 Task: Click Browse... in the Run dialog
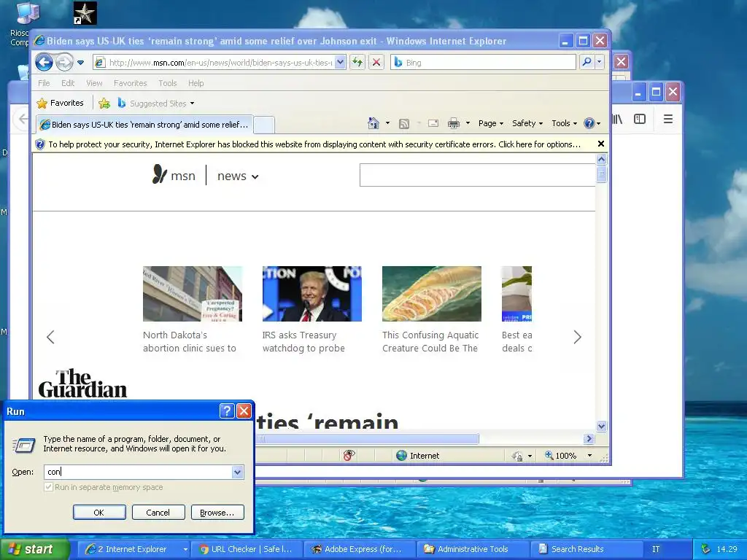pos(217,513)
